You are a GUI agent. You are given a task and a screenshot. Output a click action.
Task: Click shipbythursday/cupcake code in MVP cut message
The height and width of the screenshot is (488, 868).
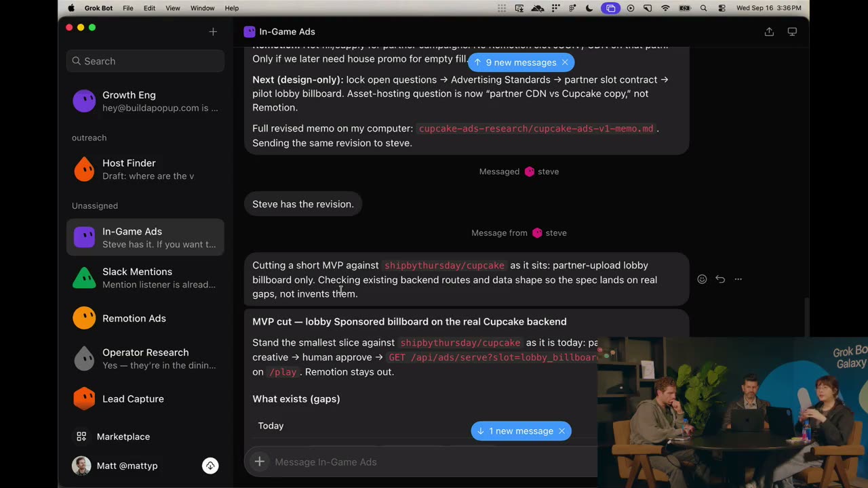pyautogui.click(x=460, y=343)
